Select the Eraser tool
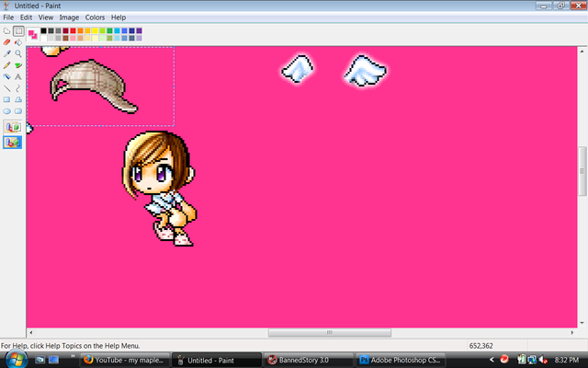588x368 pixels. point(6,42)
